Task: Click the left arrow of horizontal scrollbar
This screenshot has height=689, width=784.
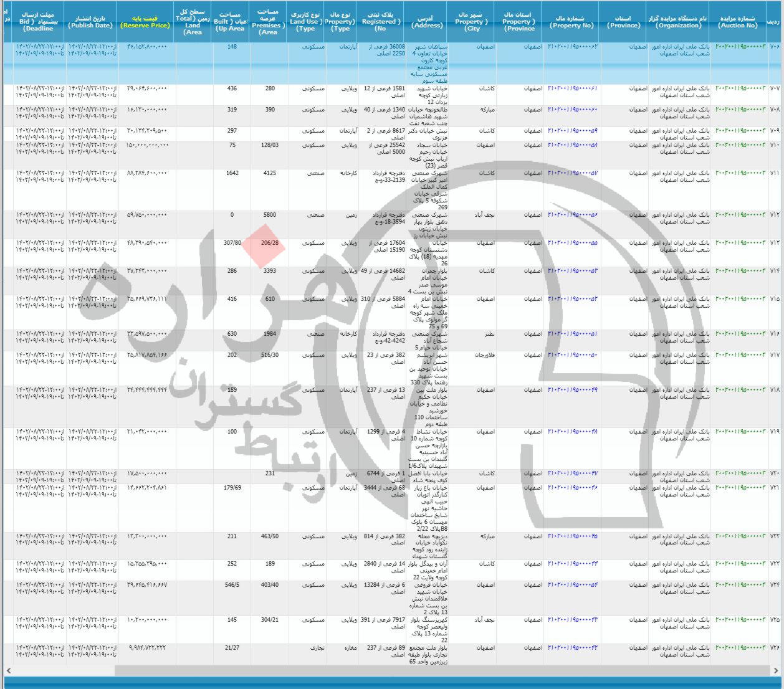Action: 8,670
